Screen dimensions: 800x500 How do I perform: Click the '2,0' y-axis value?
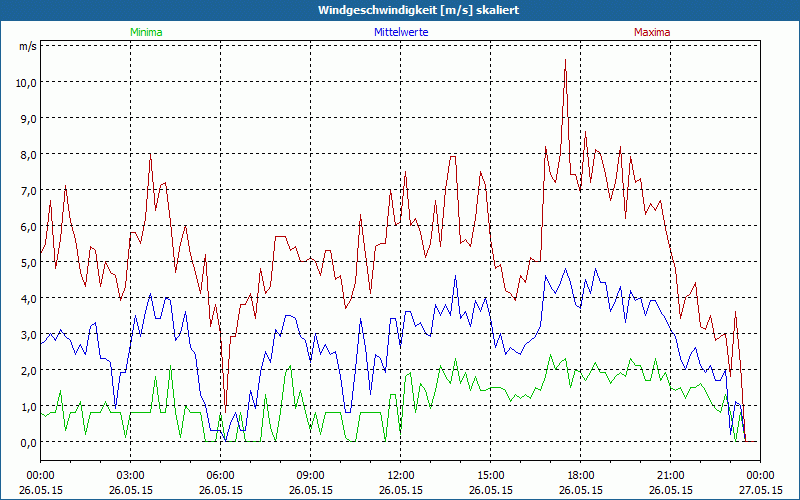(28, 370)
